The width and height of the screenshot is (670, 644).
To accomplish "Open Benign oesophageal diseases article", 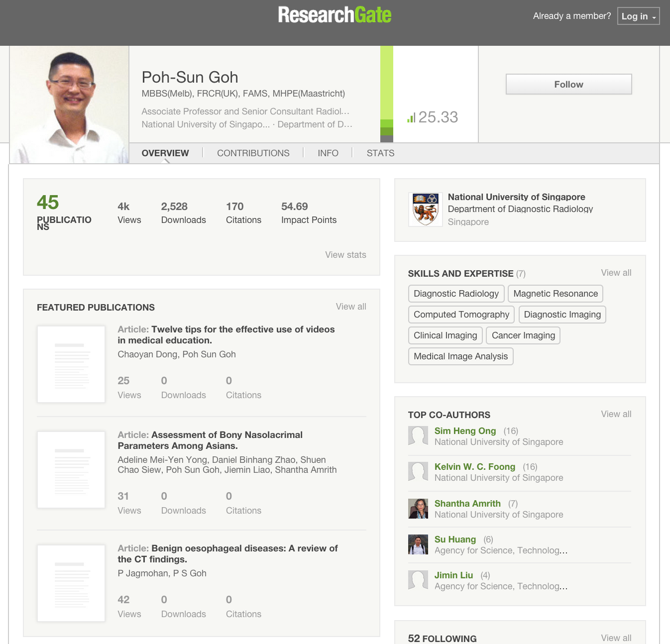I will (x=227, y=554).
